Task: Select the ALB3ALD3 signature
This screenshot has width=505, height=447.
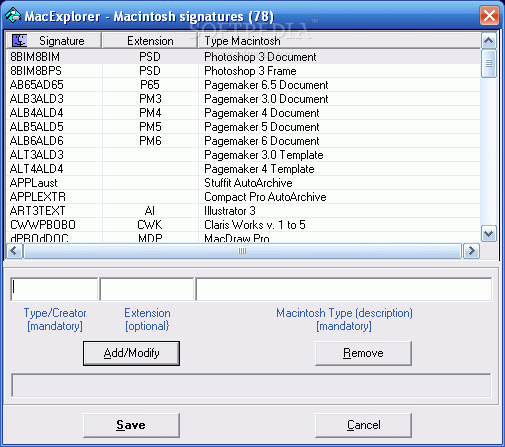Action: pos(37,99)
